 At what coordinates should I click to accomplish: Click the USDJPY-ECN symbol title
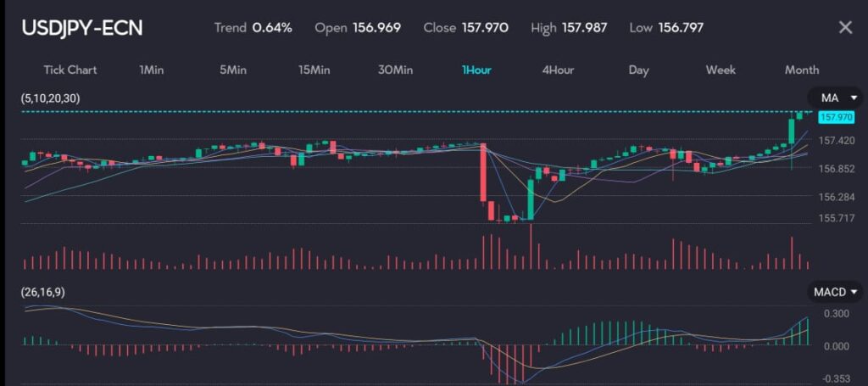[82, 27]
